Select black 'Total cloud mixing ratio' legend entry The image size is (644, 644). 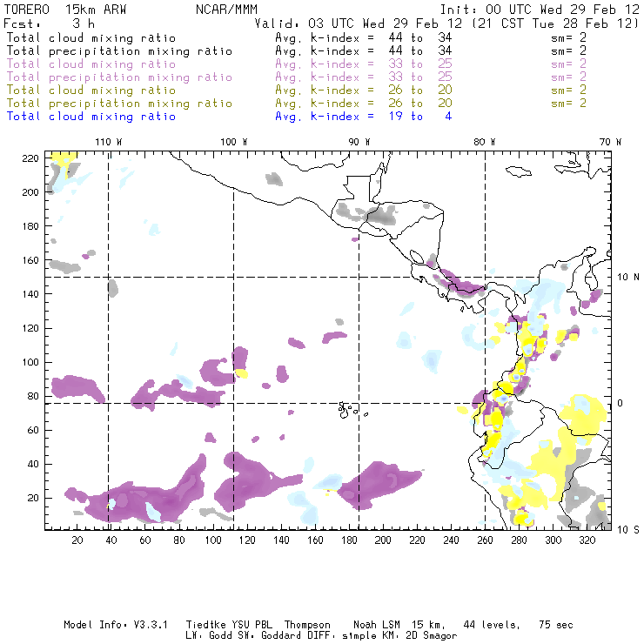[x=91, y=37]
